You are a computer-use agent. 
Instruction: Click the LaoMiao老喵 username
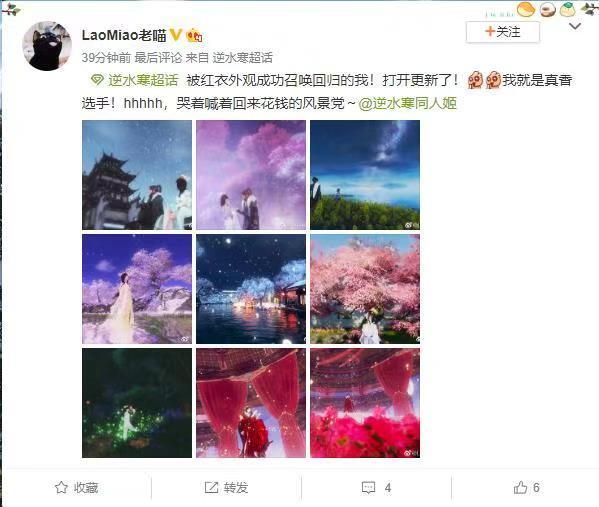124,35
